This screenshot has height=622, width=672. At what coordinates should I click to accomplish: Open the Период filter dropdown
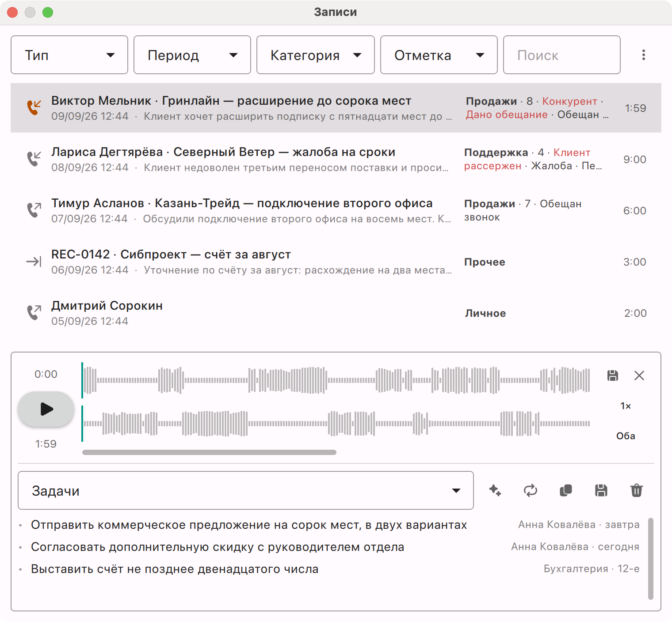192,55
